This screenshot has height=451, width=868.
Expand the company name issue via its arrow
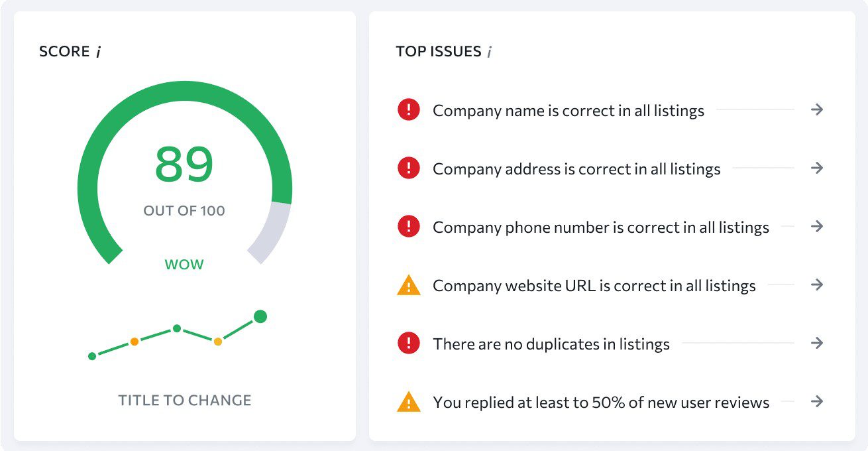pyautogui.click(x=817, y=110)
